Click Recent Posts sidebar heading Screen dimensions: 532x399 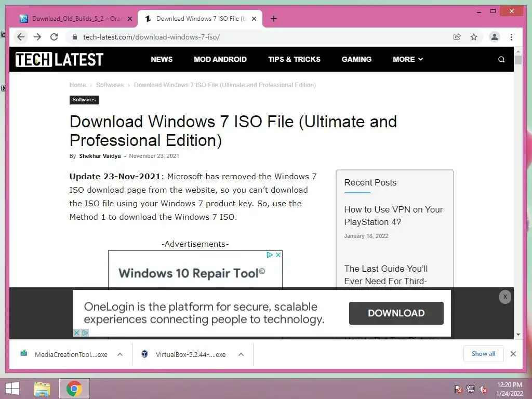pos(370,182)
